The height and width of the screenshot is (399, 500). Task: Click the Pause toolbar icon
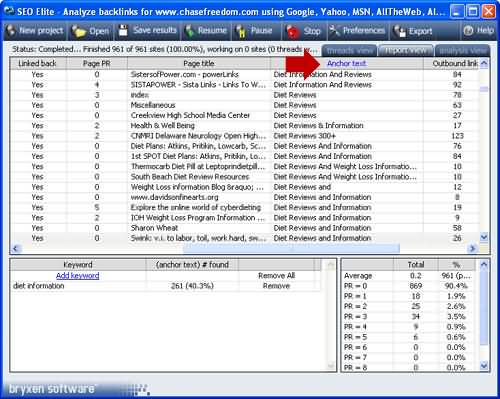click(x=241, y=31)
